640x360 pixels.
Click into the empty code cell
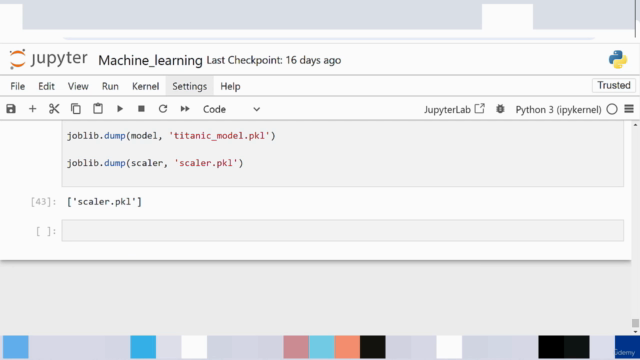(x=342, y=231)
